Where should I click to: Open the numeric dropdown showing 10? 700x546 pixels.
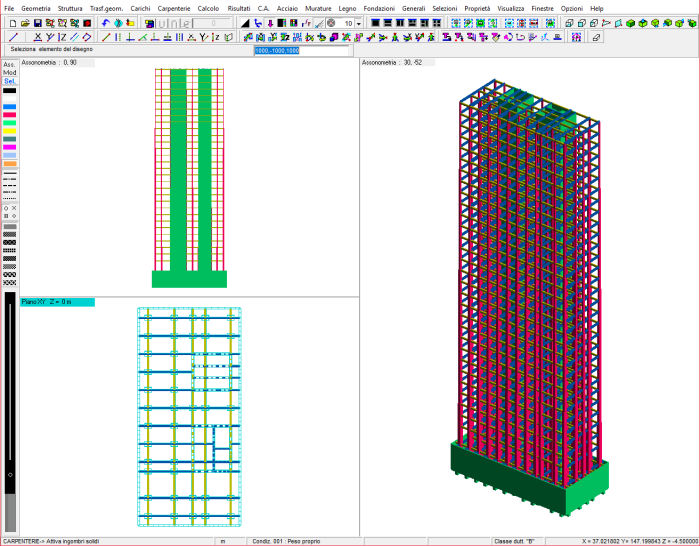[x=358, y=23]
